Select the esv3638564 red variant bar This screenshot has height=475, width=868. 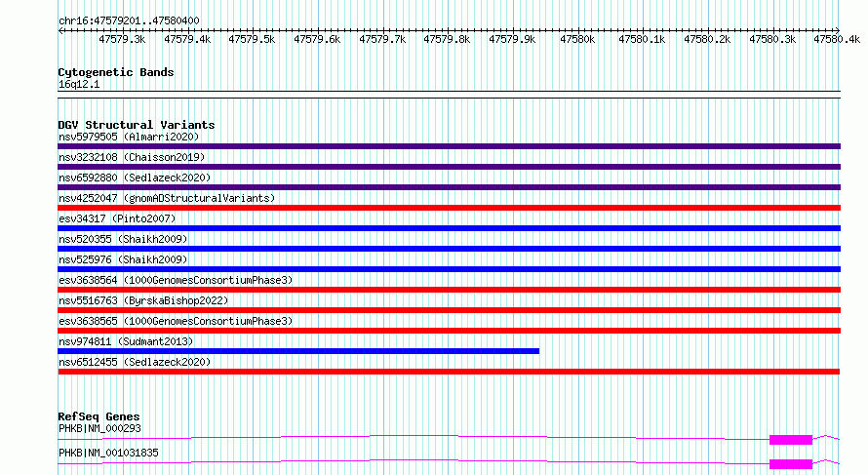(449, 290)
